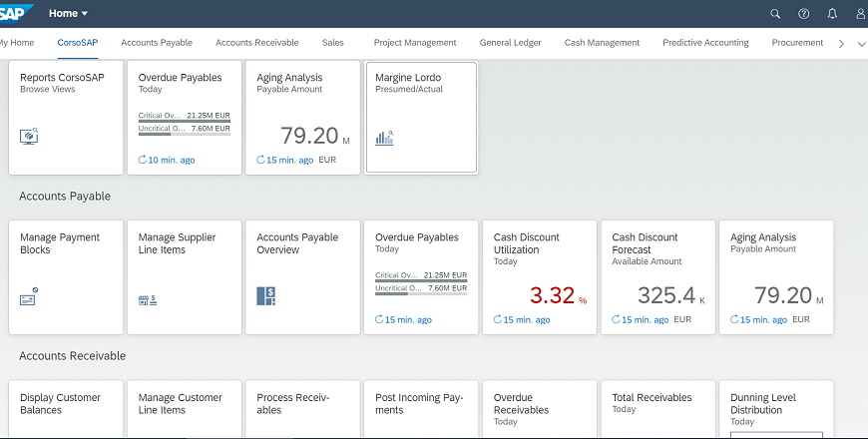Click Accounts Payable section heading
The height and width of the screenshot is (439, 868).
65,197
